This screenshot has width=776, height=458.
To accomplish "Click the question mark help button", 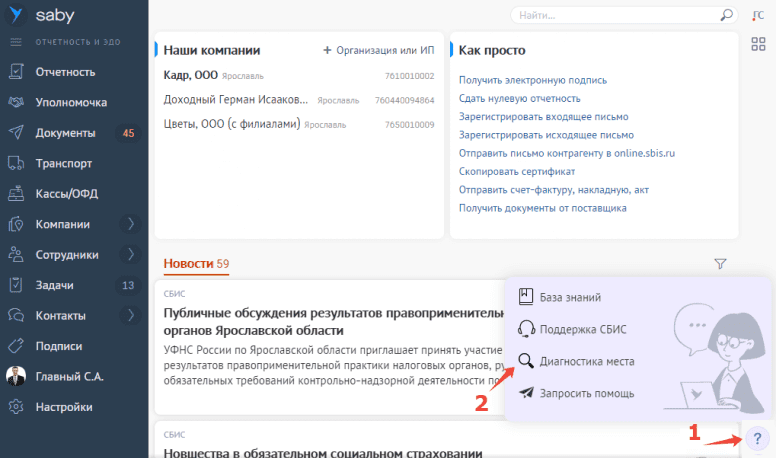I will point(757,439).
